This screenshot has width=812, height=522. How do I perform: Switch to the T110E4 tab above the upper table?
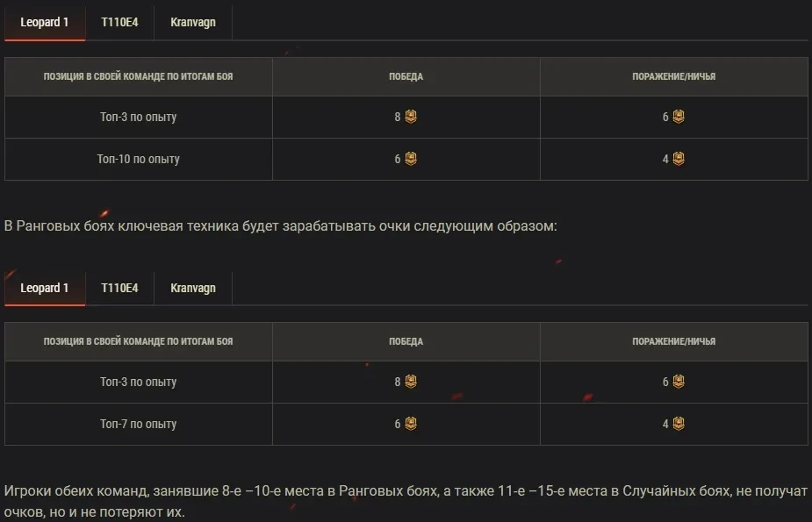coord(119,23)
